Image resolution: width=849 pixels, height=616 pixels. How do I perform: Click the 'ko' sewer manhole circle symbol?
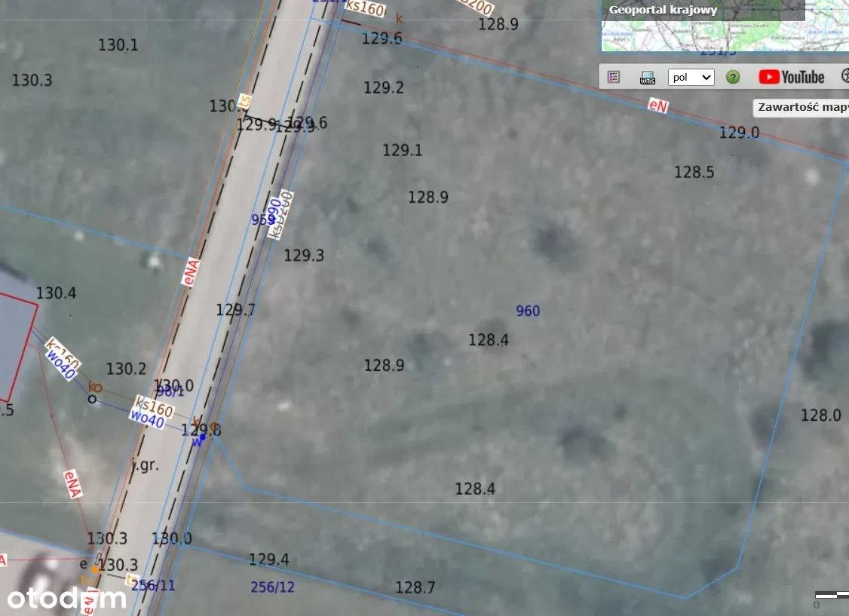92,399
